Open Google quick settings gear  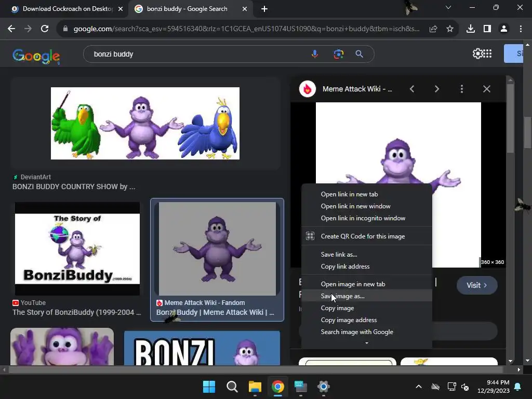tap(477, 54)
